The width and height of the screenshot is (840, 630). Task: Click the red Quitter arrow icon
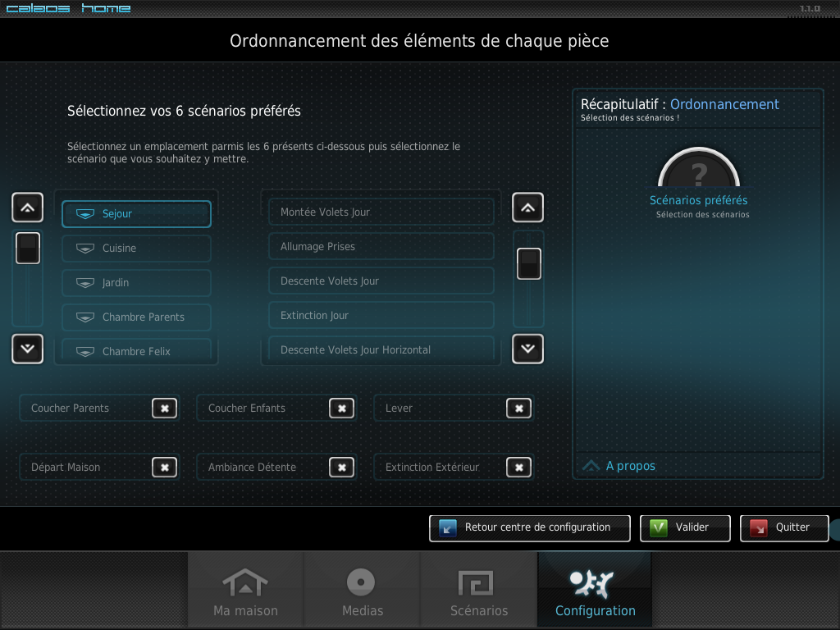click(759, 528)
